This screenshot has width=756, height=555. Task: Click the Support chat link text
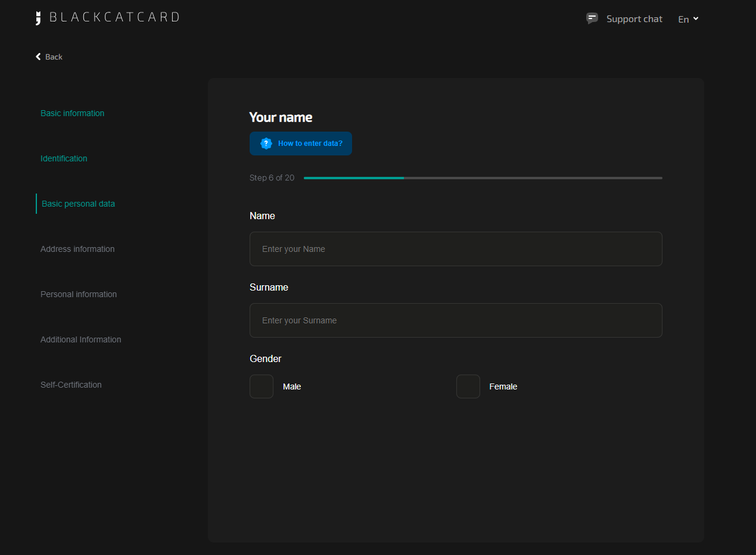coord(634,19)
